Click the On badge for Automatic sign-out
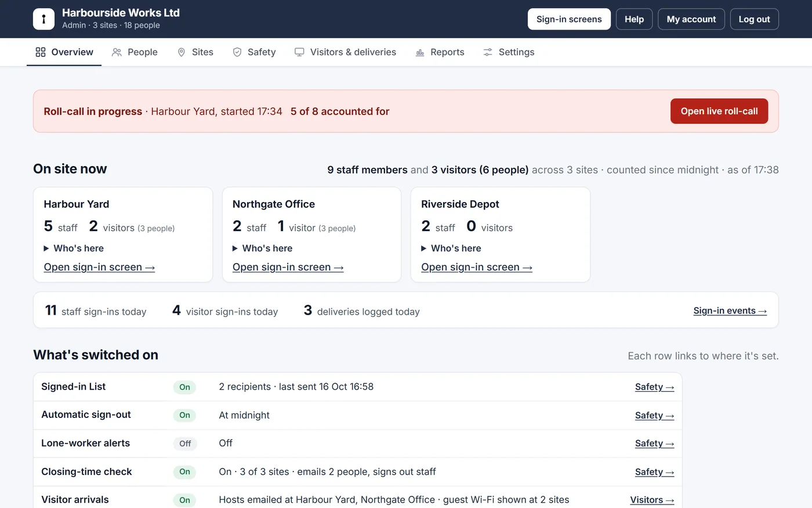The width and height of the screenshot is (812, 508). coord(184,415)
